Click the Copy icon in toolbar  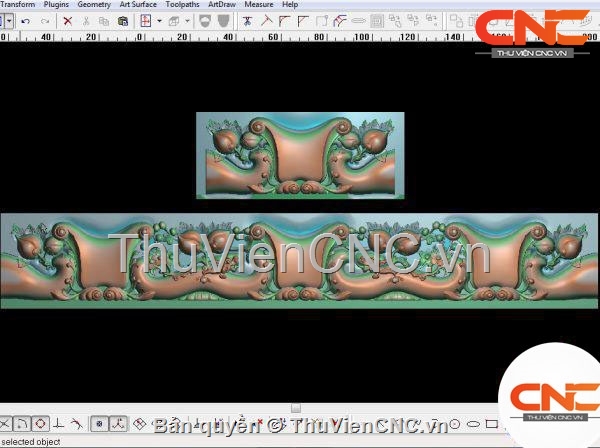coord(106,21)
